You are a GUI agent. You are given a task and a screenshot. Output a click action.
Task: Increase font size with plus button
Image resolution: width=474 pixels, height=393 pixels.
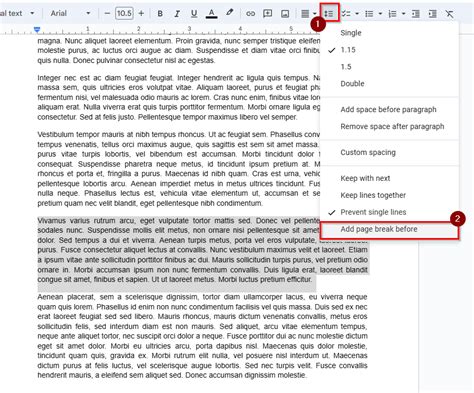(141, 13)
